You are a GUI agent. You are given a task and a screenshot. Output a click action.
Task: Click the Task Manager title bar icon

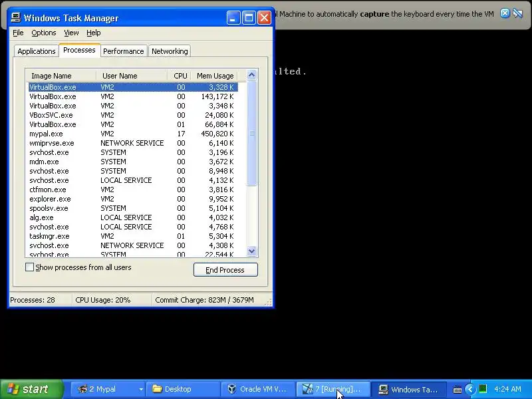tap(15, 17)
